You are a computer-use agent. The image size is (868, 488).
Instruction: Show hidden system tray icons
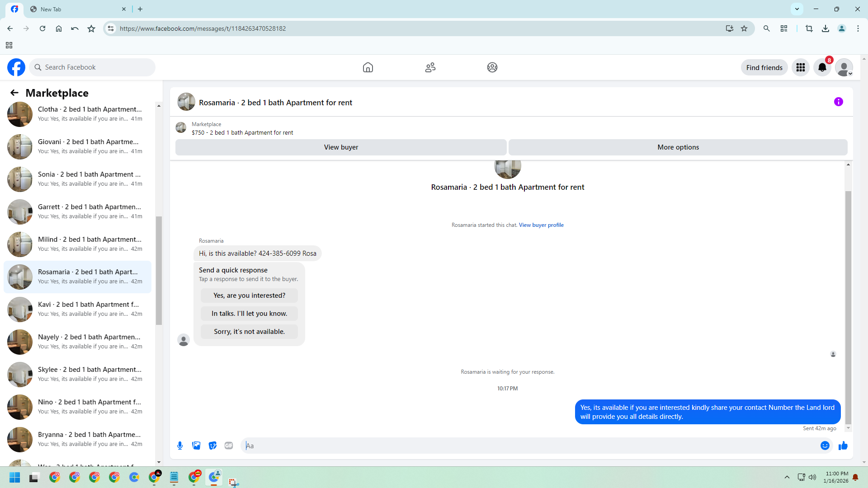(787, 477)
